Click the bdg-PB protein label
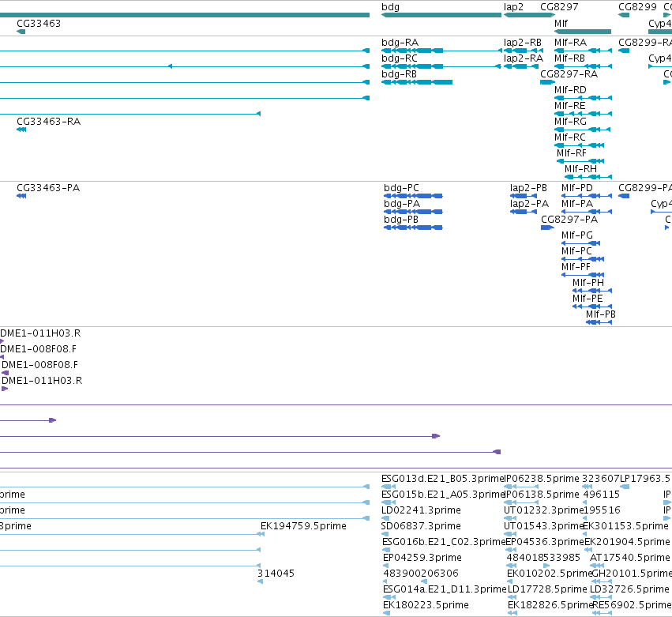672x617 pixels. [x=401, y=220]
